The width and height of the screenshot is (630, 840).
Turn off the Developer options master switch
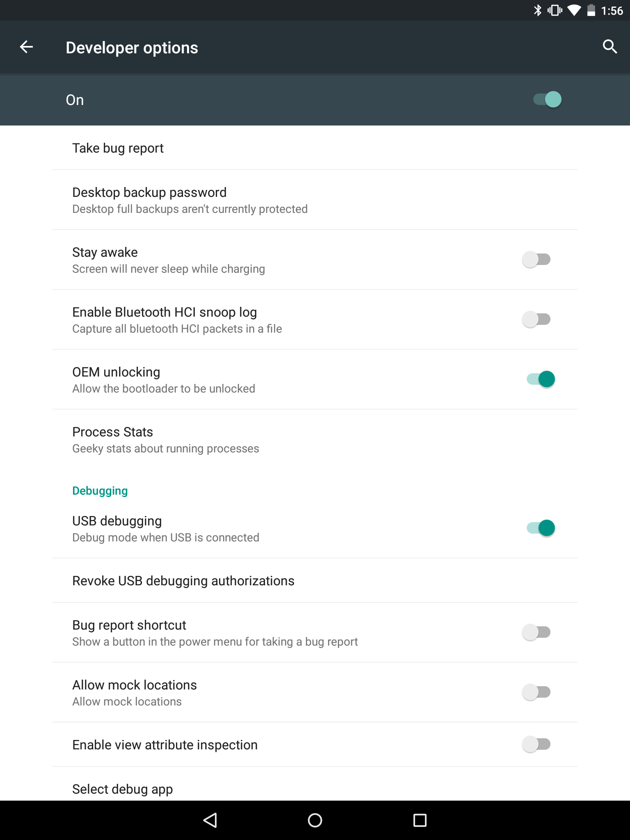[547, 99]
